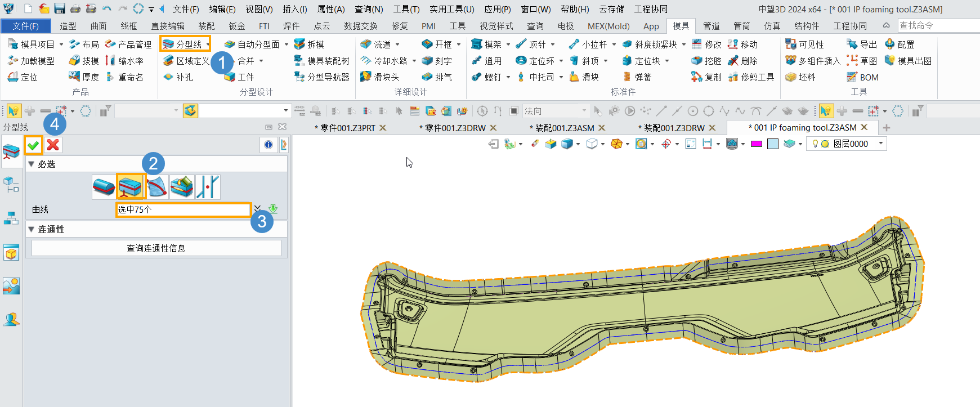The image size is (980, 407).
Task: Click the 刻字 engrave text tool
Action: (x=437, y=60)
